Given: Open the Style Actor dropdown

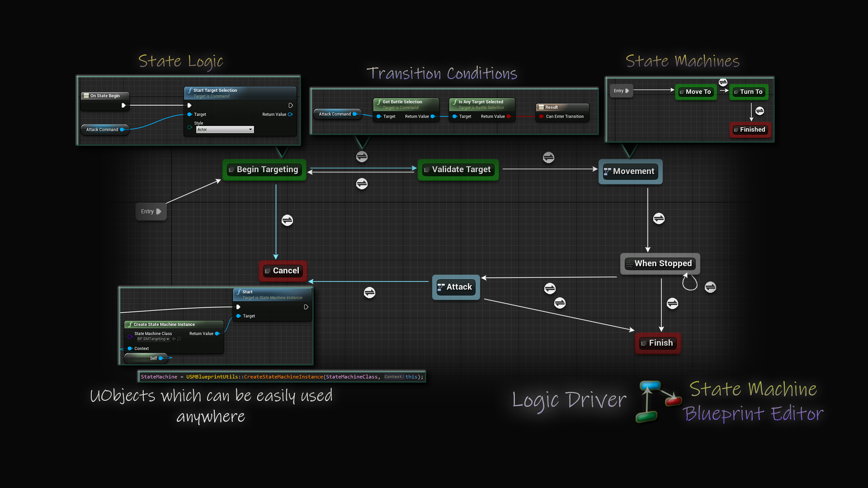Looking at the screenshot, I should click(225, 130).
